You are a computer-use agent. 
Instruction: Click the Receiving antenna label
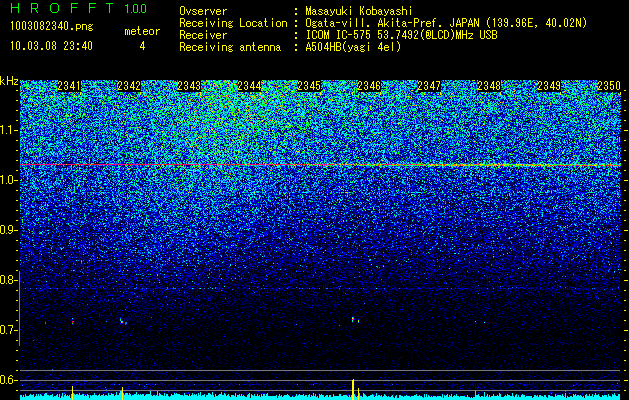tap(230, 47)
